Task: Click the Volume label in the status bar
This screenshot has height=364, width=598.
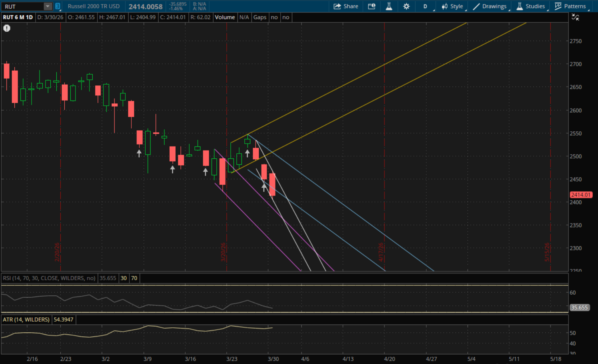Action: [x=225, y=17]
